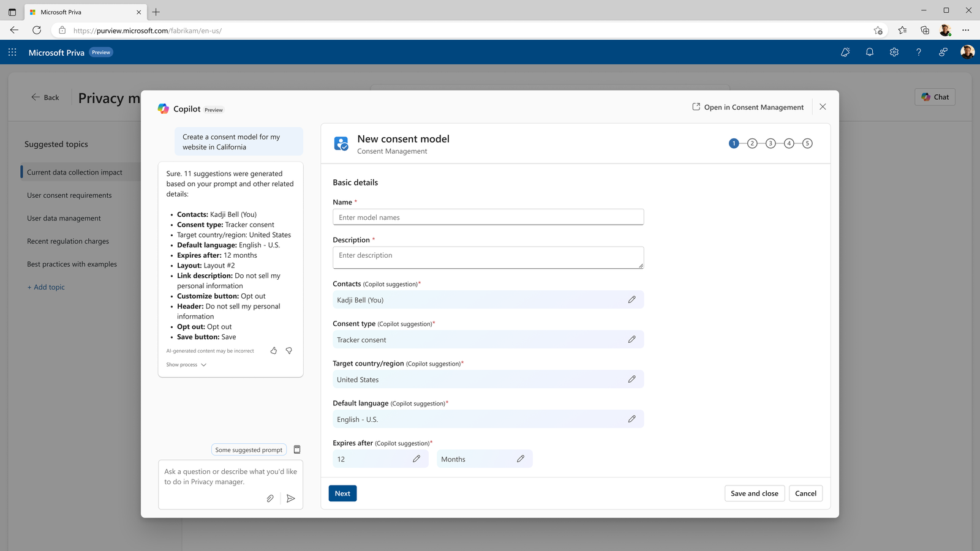Close the Copilot dialog

[x=823, y=107]
